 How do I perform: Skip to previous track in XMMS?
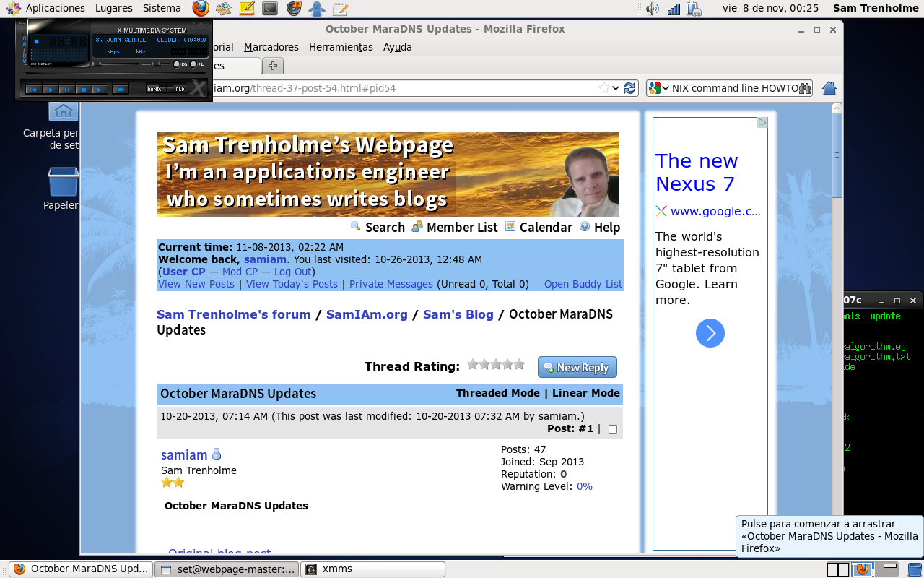tap(33, 90)
